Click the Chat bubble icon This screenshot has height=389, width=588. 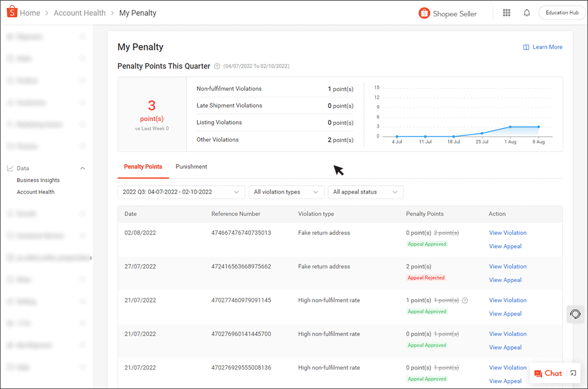click(x=538, y=374)
